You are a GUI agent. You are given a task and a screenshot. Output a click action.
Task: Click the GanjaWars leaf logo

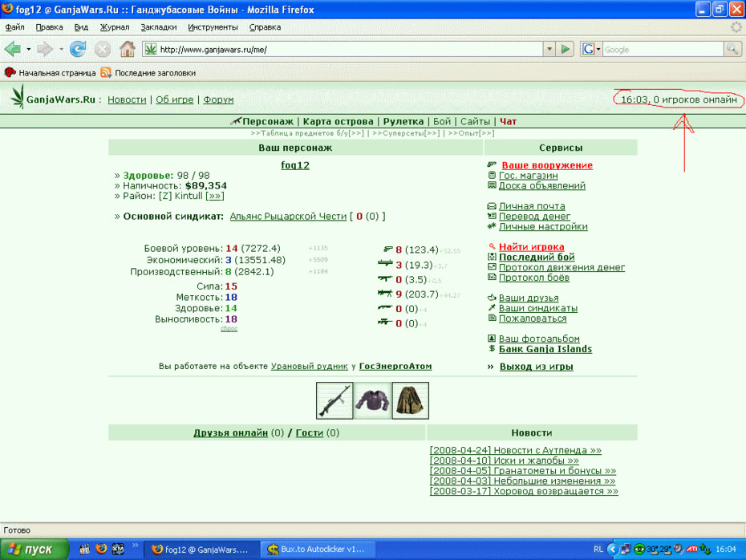[x=18, y=96]
